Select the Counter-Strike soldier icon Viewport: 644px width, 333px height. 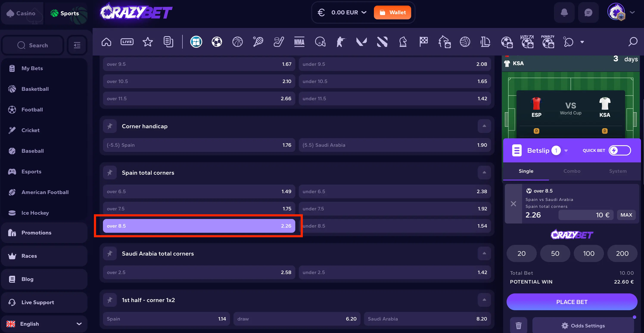[x=341, y=42]
